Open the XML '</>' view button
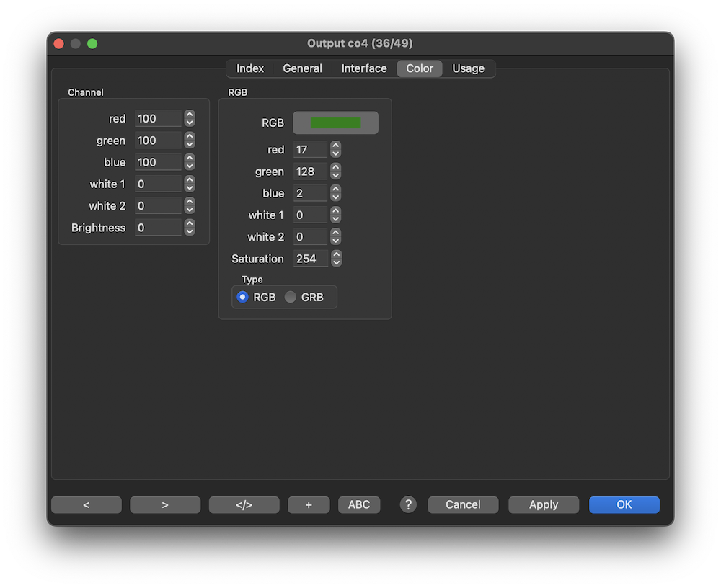The width and height of the screenshot is (721, 588). point(244,504)
